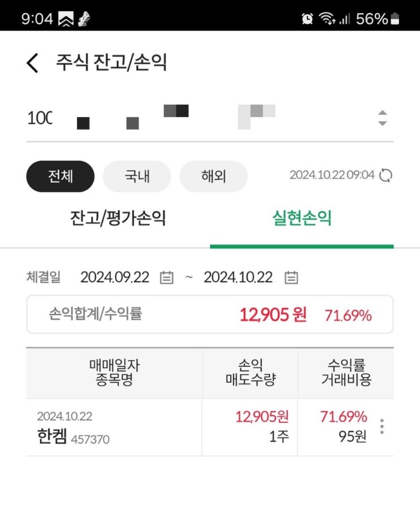Image resolution: width=420 pixels, height=532 pixels.
Task: Tap the battery icon in status bar
Action: tap(395, 19)
